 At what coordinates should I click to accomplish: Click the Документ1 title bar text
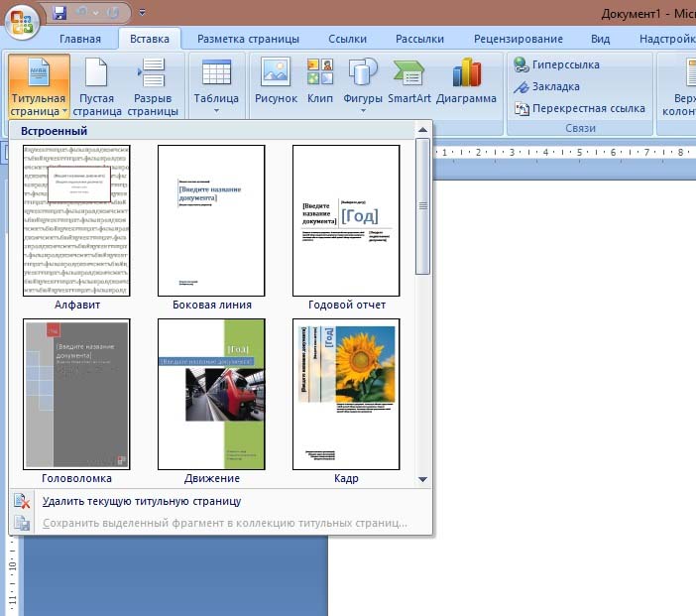click(631, 14)
